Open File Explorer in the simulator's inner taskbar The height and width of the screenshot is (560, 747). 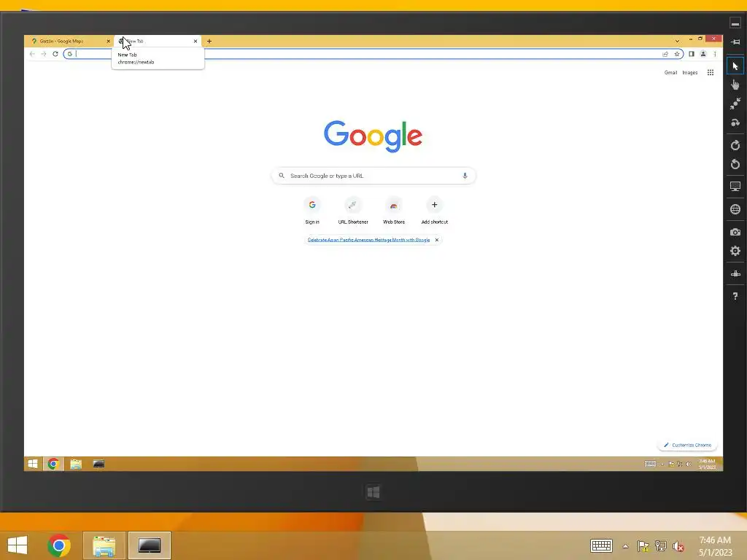click(76, 464)
